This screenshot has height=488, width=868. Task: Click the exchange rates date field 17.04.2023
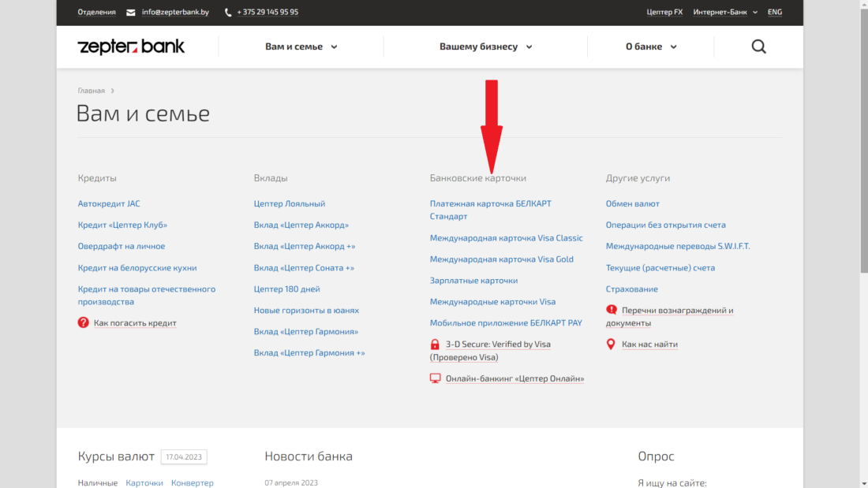(184, 456)
